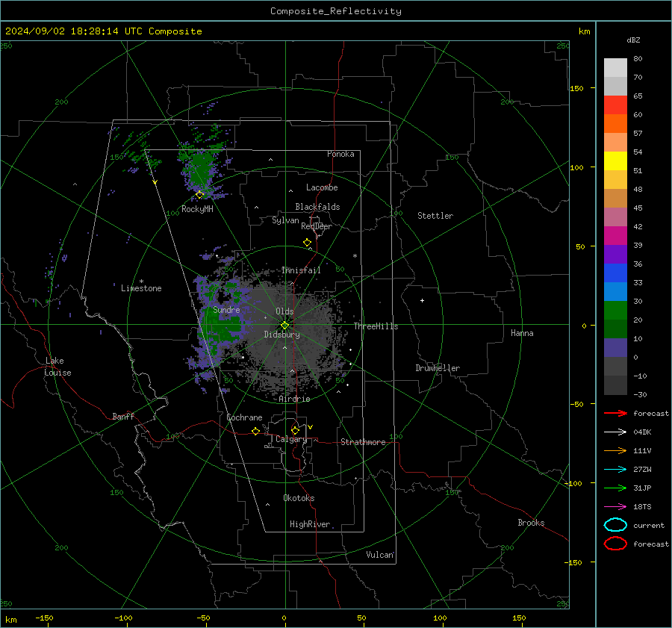Click the ThreeHills city label
The image size is (672, 628).
tap(376, 326)
